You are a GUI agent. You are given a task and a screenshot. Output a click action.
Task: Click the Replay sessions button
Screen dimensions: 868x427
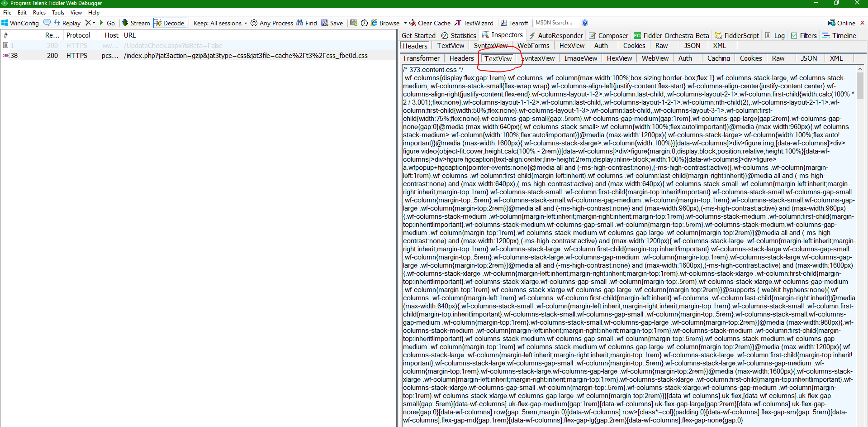coord(67,23)
